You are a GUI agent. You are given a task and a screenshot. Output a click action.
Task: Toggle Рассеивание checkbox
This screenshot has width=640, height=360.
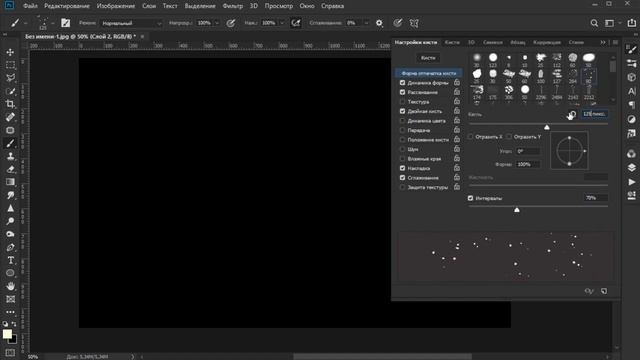coord(402,92)
